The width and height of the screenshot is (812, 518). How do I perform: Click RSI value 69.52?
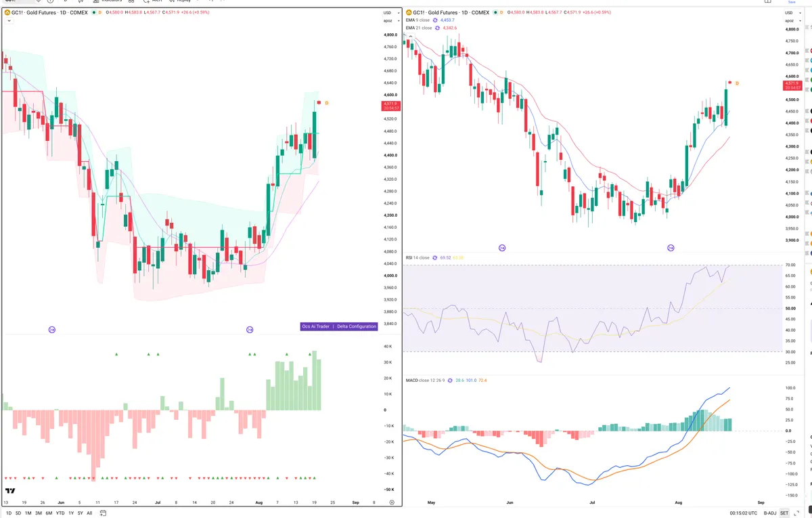point(445,258)
